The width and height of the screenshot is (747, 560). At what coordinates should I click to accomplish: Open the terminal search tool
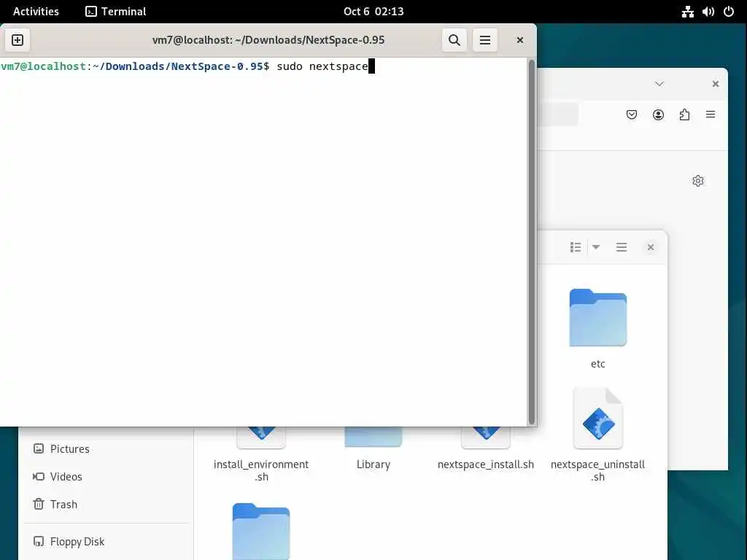454,40
